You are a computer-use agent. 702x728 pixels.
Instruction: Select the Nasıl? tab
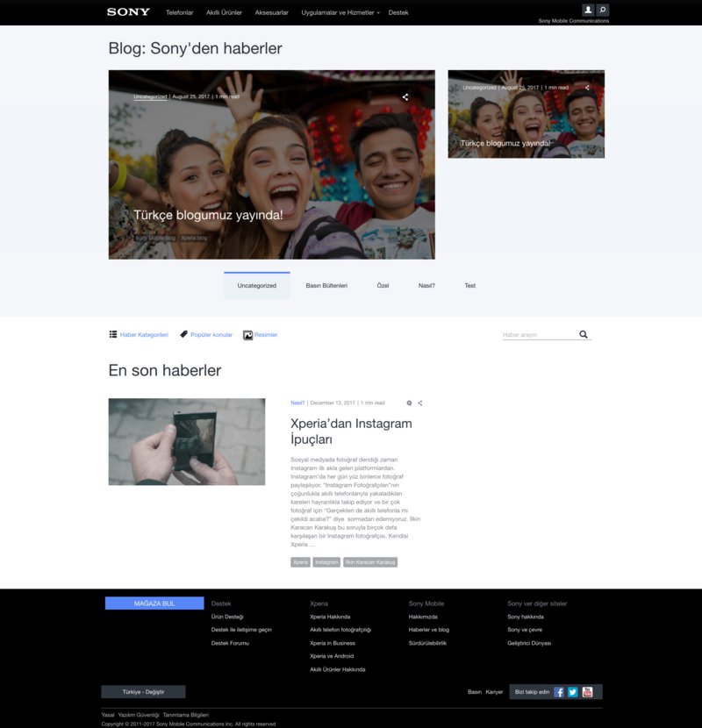click(426, 286)
